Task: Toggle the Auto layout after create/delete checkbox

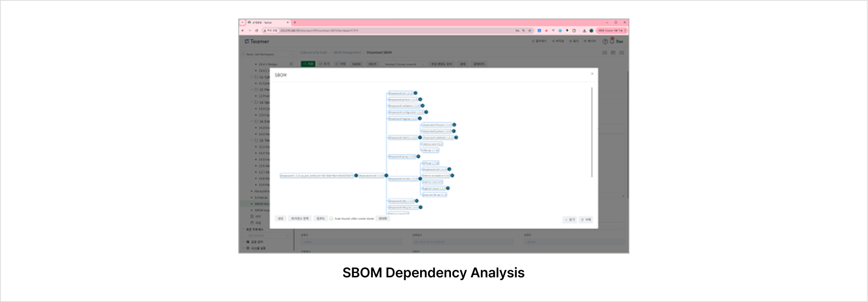Action: click(331, 219)
